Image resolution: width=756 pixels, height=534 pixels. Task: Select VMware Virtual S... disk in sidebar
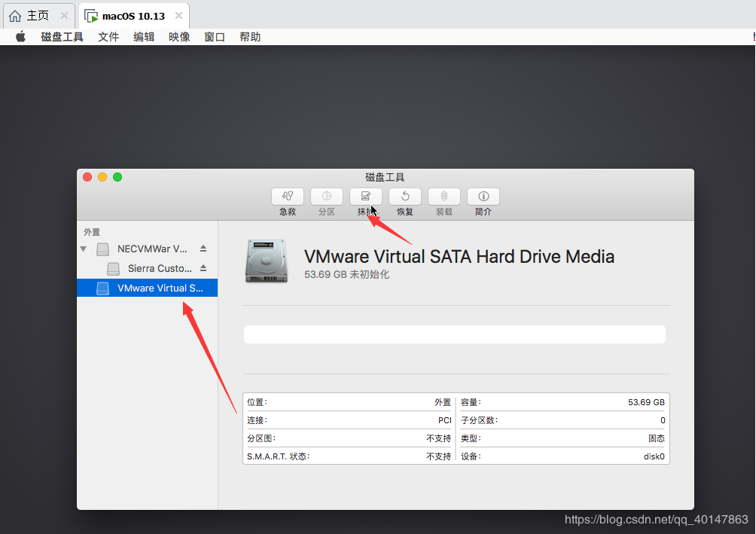[x=160, y=288]
